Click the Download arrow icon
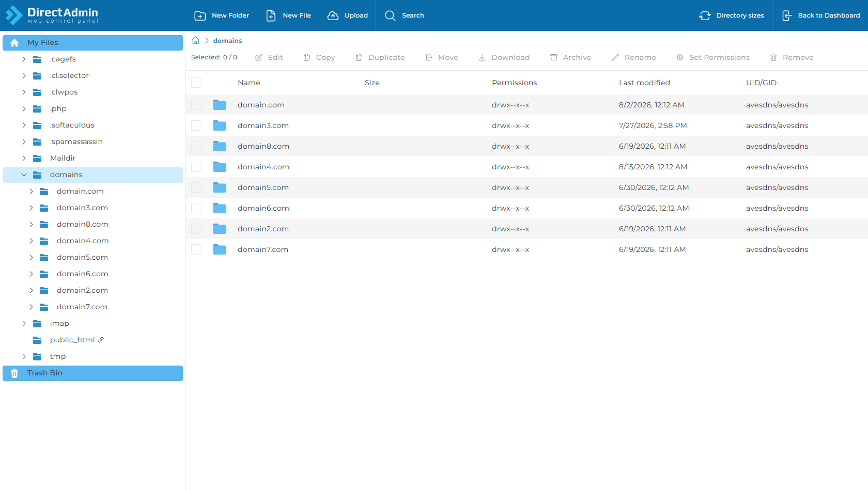Screen dimensions: 868x490 [x=482, y=57]
